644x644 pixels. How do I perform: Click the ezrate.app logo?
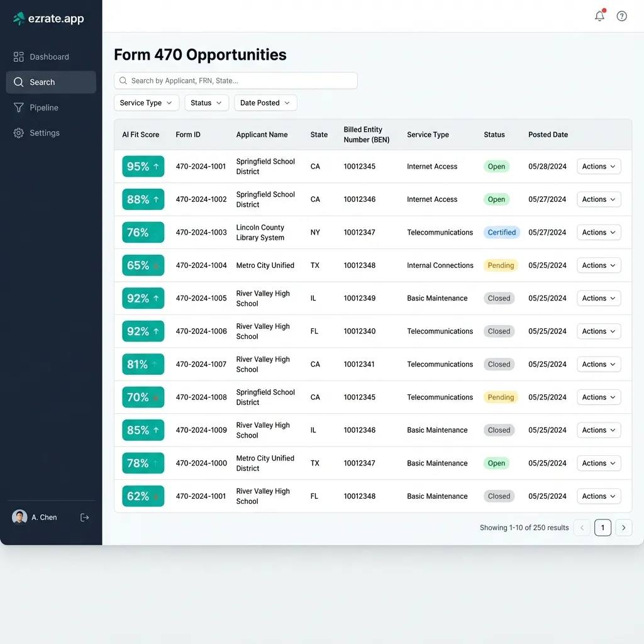(x=48, y=19)
